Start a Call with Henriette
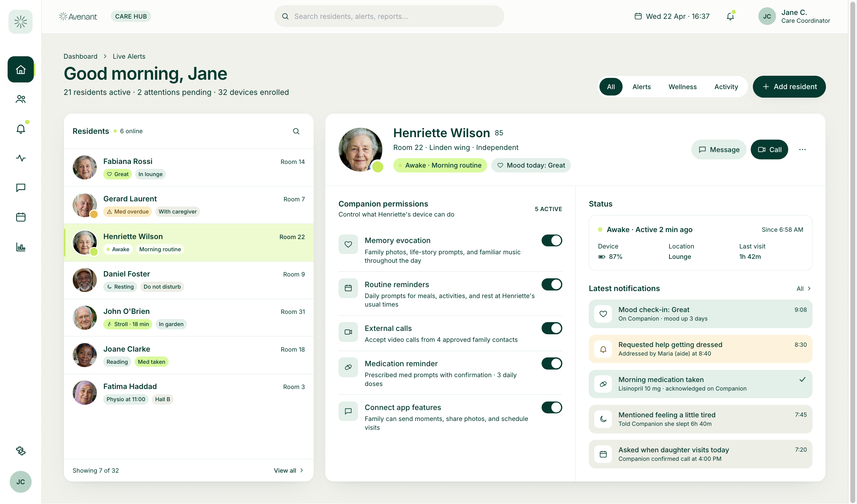The width and height of the screenshot is (857, 504). coord(769,150)
